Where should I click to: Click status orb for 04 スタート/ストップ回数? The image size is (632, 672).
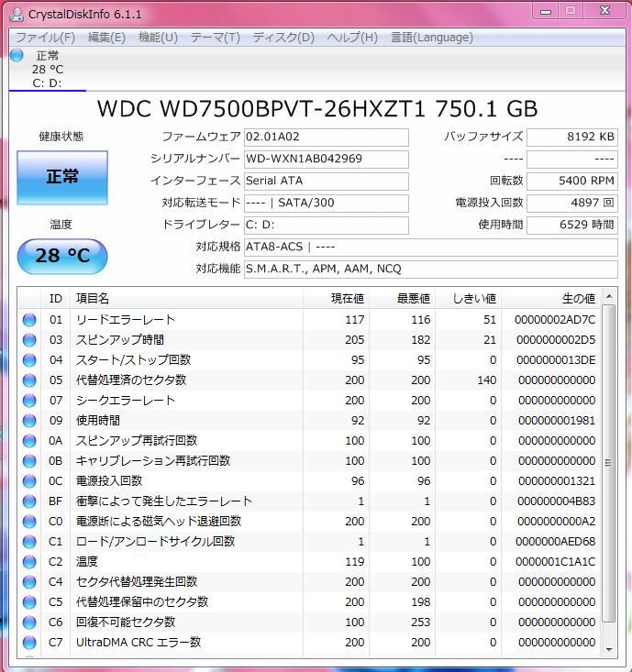click(29, 360)
